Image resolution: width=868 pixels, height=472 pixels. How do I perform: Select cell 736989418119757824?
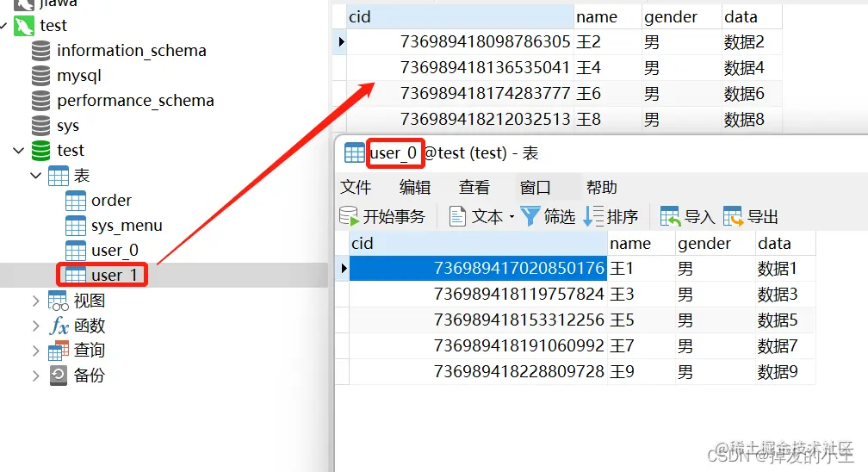point(478,295)
